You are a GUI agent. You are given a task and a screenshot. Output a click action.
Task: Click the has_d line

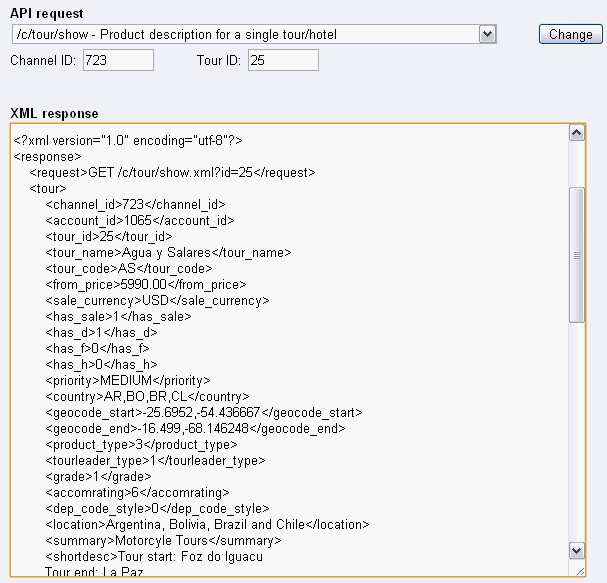point(101,333)
